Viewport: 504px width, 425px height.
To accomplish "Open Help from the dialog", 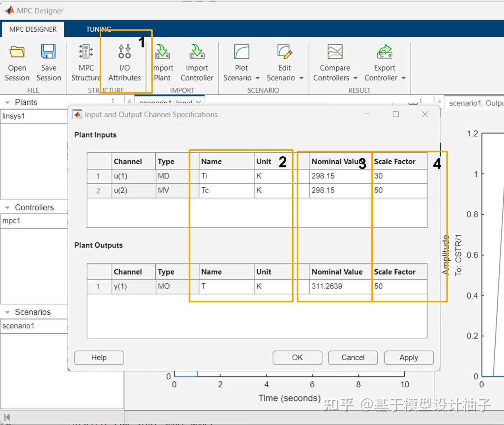I will pyautogui.click(x=99, y=358).
